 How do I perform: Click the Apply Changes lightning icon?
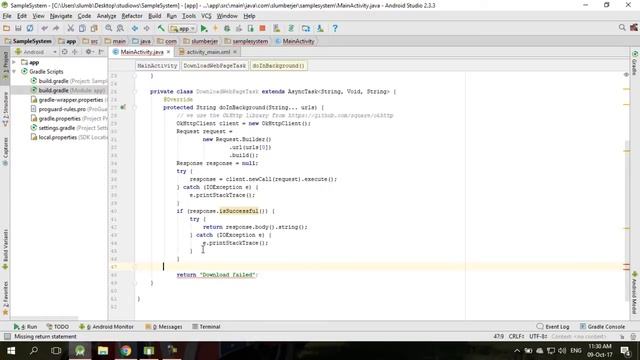pyautogui.click(x=216, y=28)
